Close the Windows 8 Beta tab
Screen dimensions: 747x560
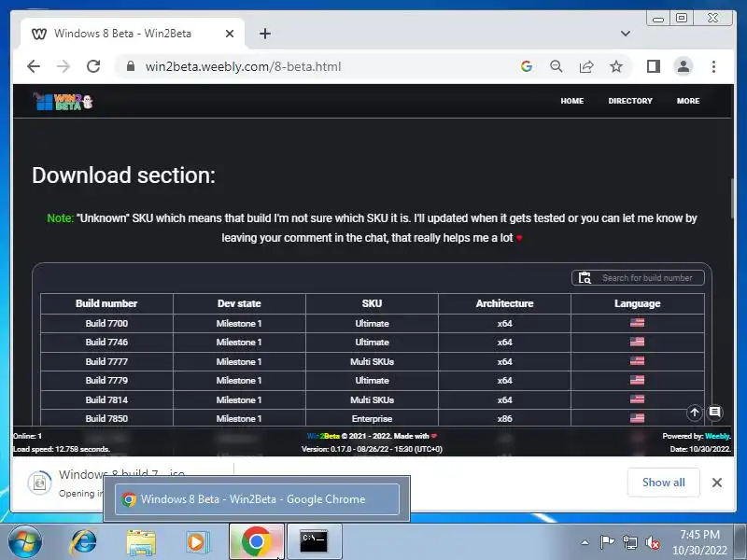point(229,34)
